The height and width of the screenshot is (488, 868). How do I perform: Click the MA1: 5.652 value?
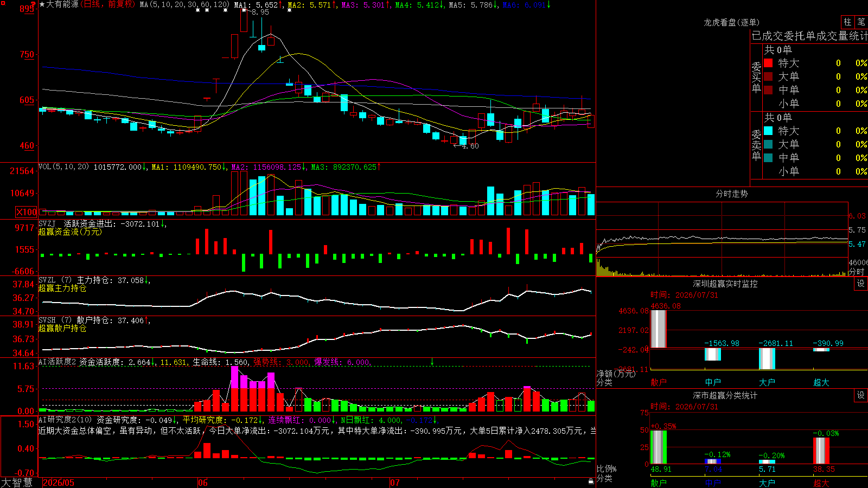click(256, 5)
